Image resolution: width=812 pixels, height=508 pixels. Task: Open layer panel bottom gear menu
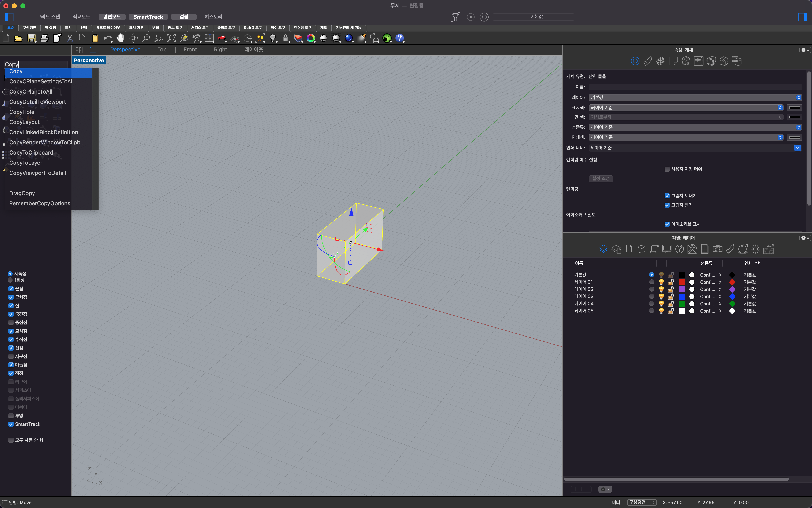pyautogui.click(x=605, y=489)
